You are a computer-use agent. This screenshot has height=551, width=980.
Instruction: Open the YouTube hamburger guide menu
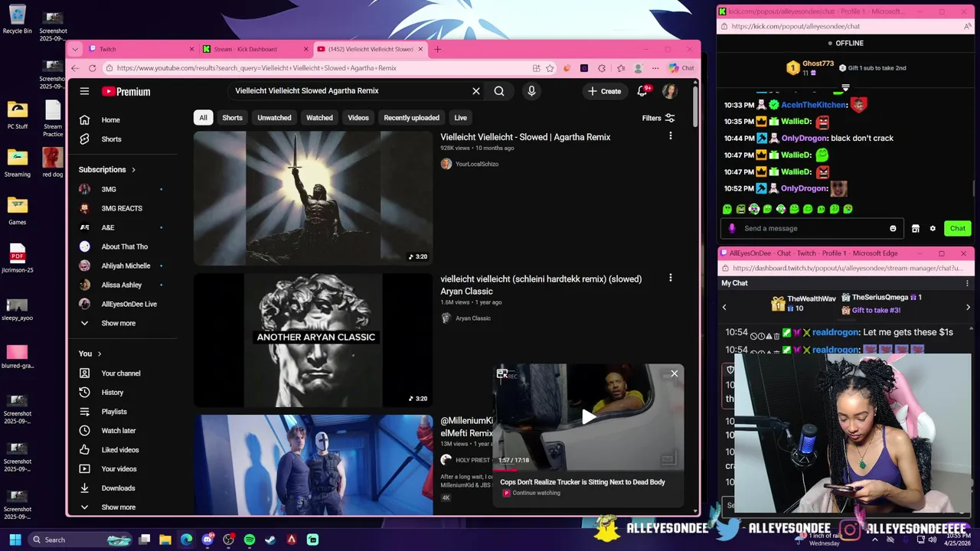(84, 91)
